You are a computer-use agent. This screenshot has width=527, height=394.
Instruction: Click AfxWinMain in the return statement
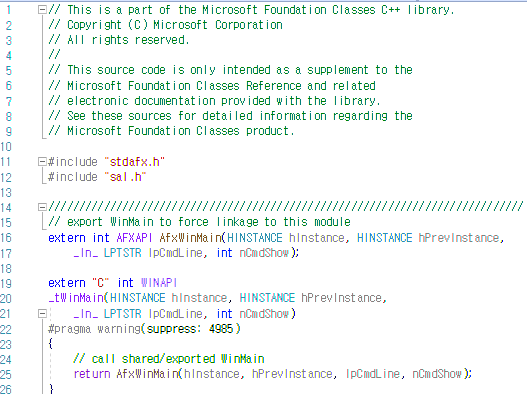point(147,374)
